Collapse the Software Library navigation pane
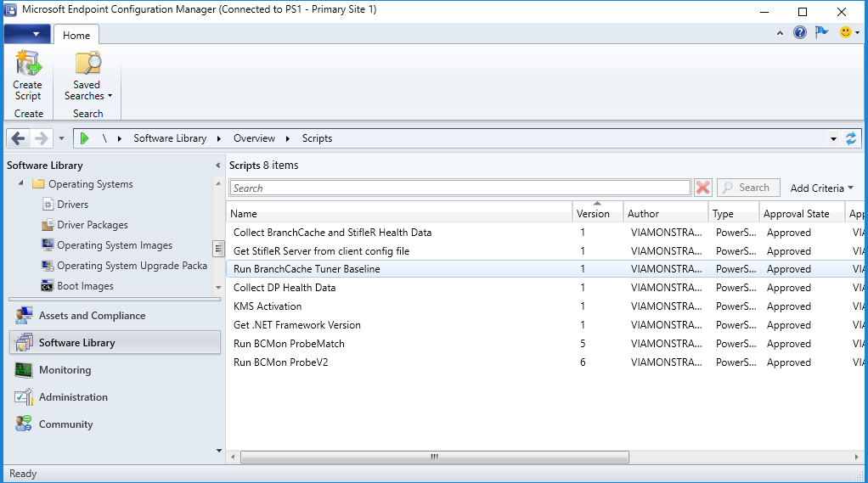Viewport: 868px width, 483px height. pos(217,166)
